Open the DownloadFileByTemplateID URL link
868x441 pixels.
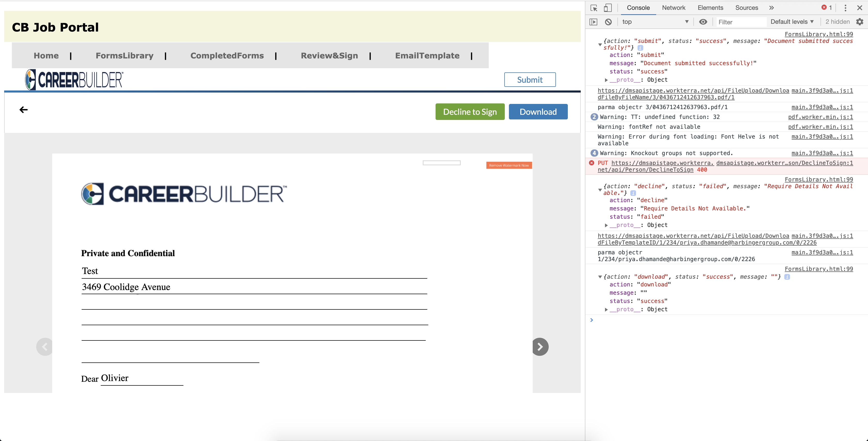[707, 239]
